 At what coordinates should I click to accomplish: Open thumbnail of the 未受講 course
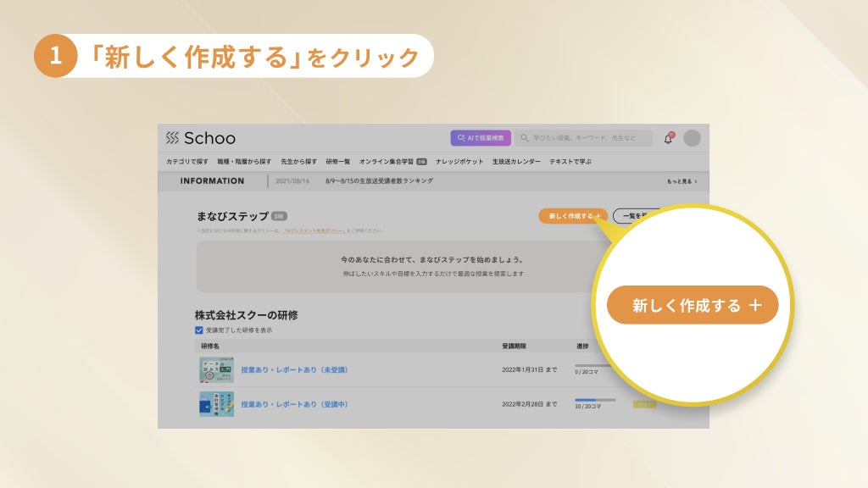click(216, 369)
